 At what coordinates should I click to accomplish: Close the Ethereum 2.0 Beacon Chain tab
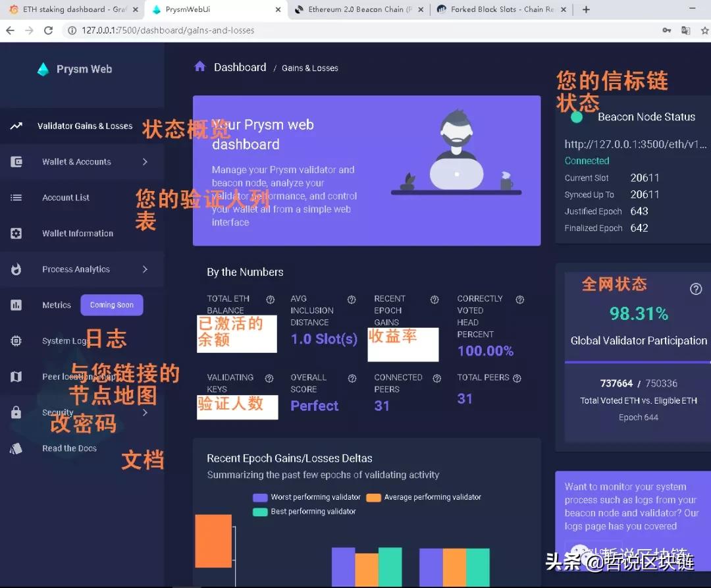[x=421, y=9]
